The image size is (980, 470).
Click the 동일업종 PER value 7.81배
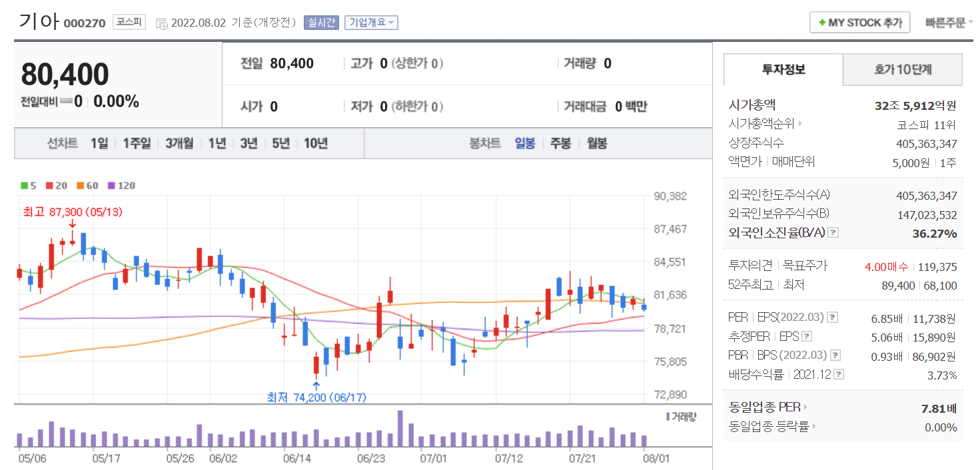coord(939,408)
